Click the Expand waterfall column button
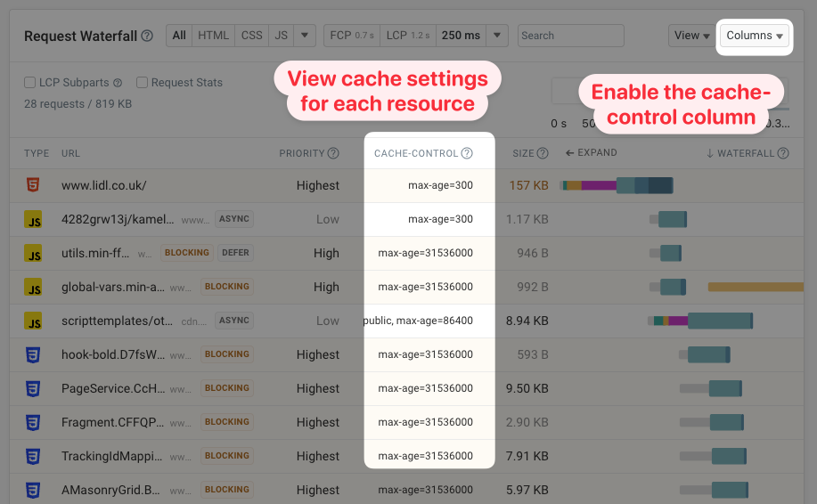This screenshot has width=817, height=504. [x=592, y=153]
